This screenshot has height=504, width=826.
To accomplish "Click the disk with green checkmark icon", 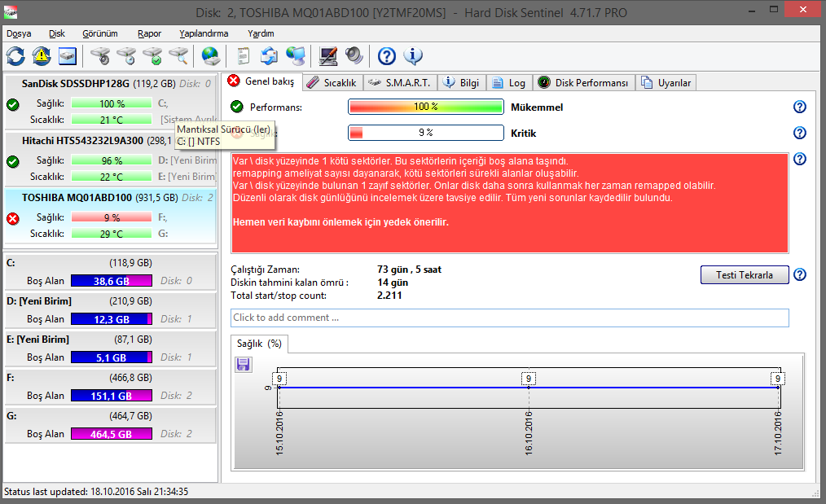I will click(153, 56).
